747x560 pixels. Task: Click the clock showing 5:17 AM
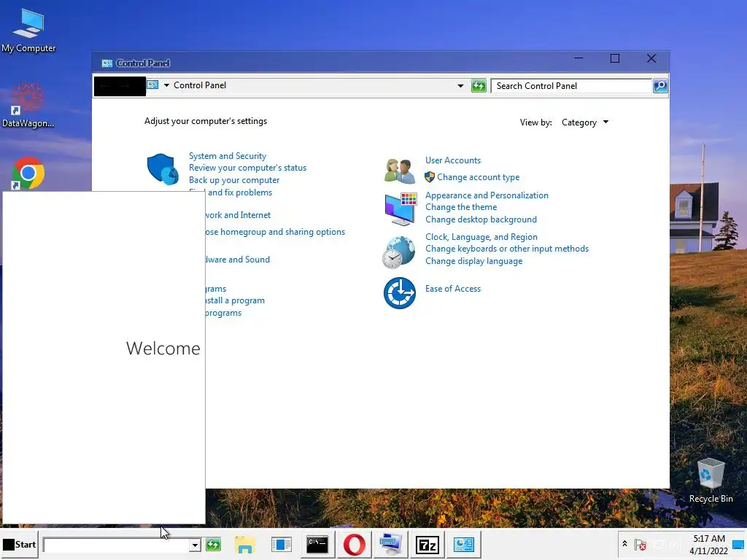coord(709,539)
